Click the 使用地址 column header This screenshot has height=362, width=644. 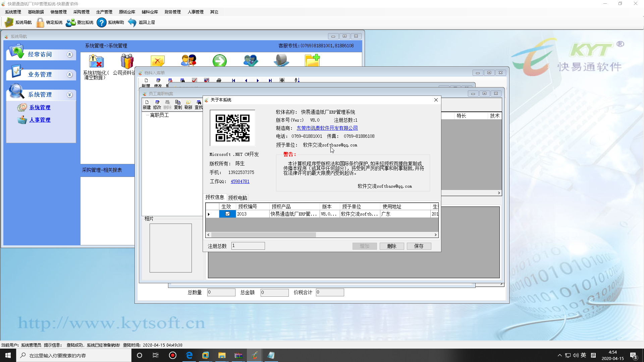[406, 206]
